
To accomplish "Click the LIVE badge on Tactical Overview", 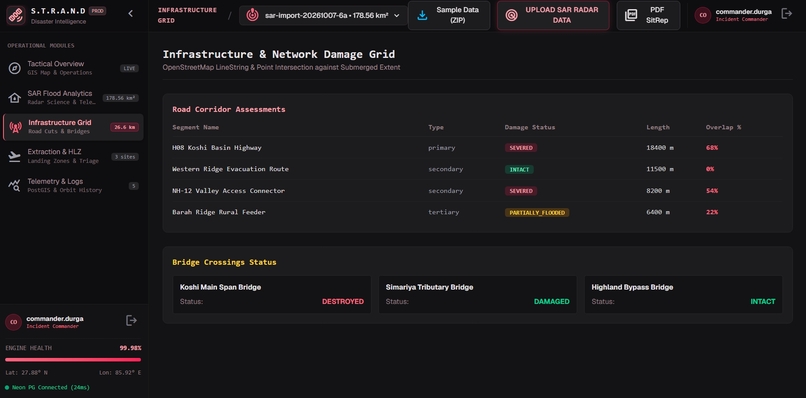I will pyautogui.click(x=129, y=68).
